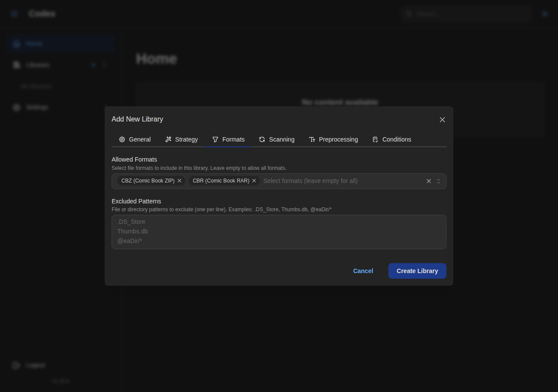The image size is (558, 392).
Task: Remove the CBR (Comic Book RAR) chip
Action: click(254, 181)
